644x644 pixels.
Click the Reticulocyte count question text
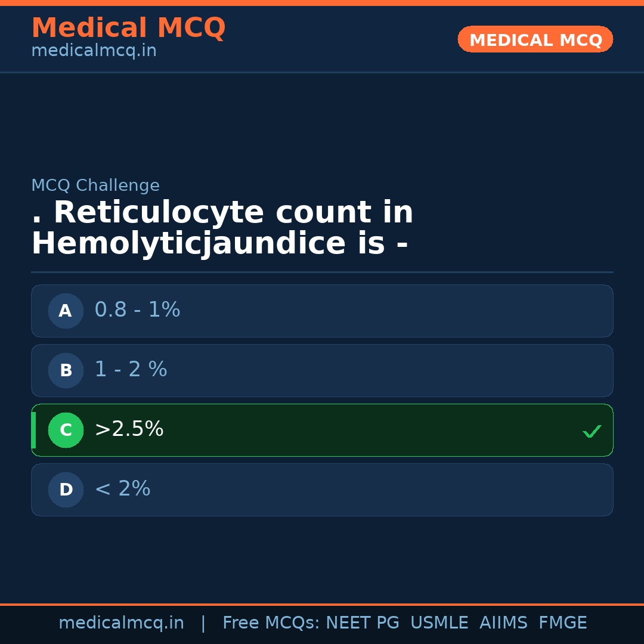pos(222,228)
